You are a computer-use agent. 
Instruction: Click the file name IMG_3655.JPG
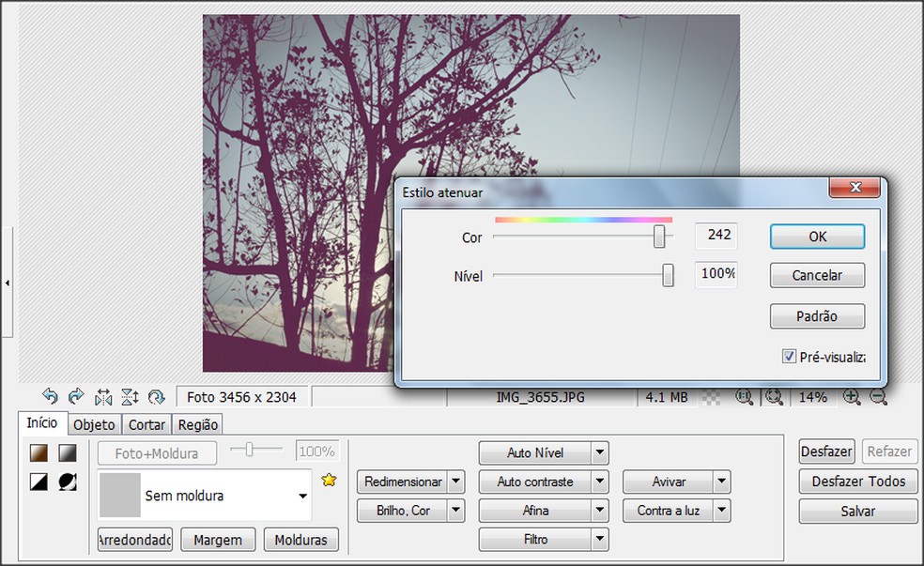pos(540,397)
